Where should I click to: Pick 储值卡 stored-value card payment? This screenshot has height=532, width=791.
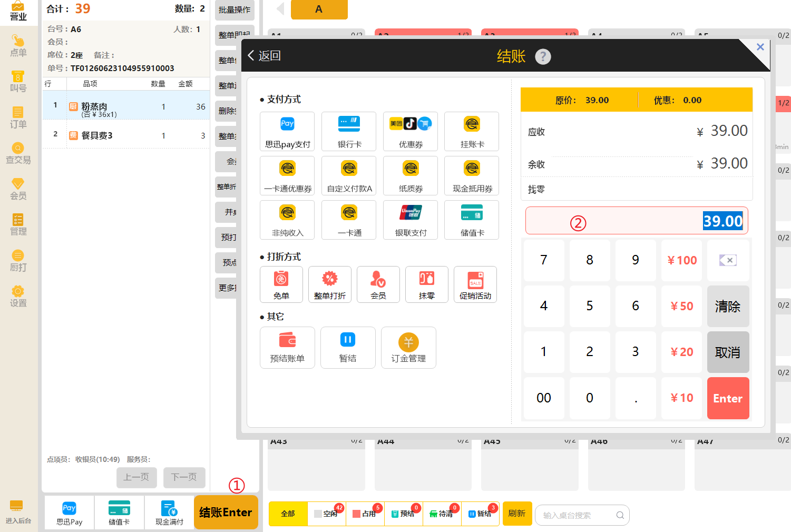(472, 220)
